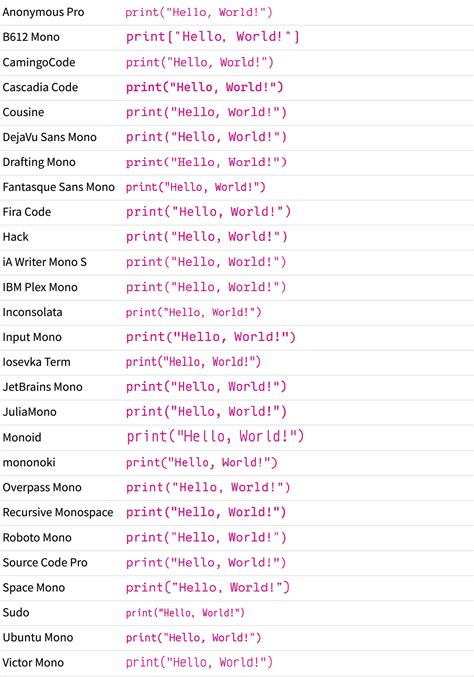474x677 pixels.
Task: Select the "Input Mono" font name
Action: (32, 337)
